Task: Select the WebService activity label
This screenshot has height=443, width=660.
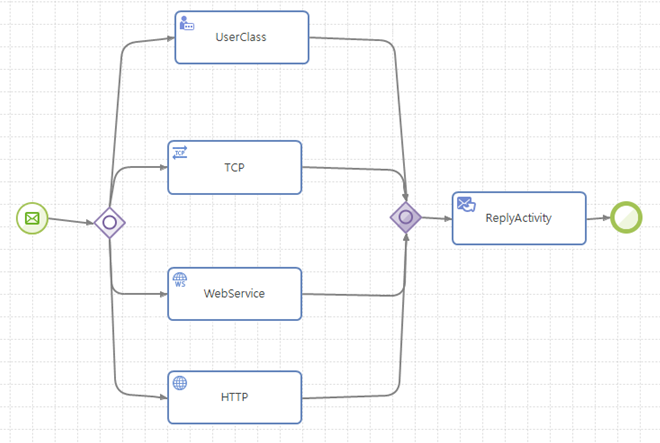Action: click(234, 294)
